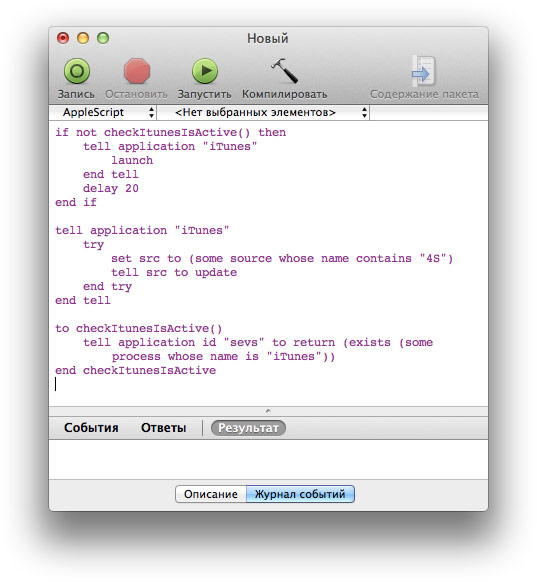
Task: Show the Описание pane
Action: click(x=211, y=494)
